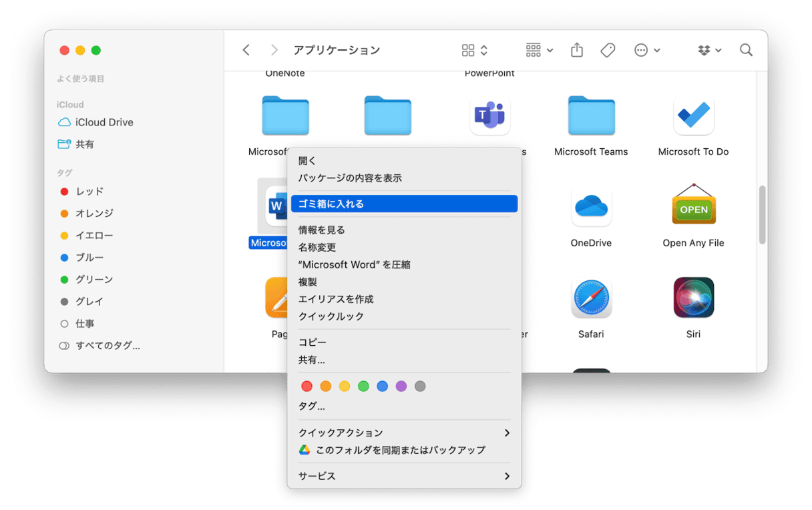Select 情報を見る in the context menu
Image resolution: width=812 pixels, height=510 pixels.
point(322,230)
